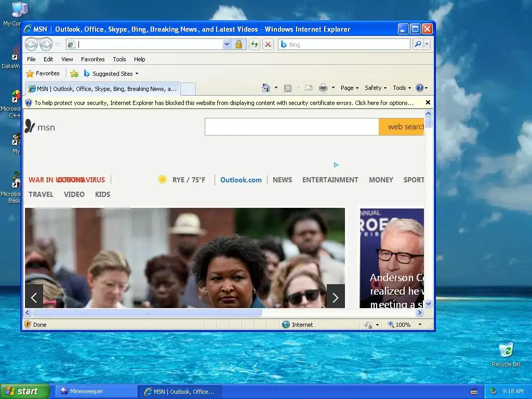Click the vertical scrollbar up arrow
The image size is (532, 399).
point(428,113)
